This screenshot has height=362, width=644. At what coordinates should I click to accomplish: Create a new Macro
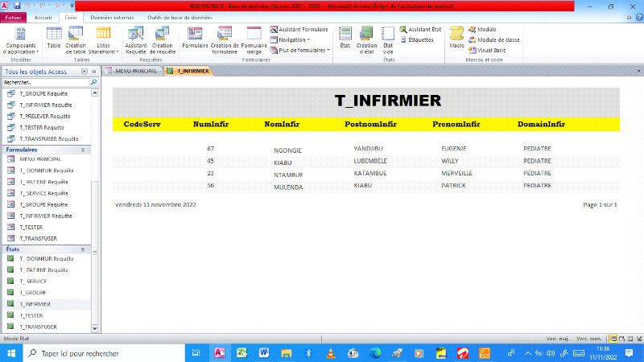[456, 38]
